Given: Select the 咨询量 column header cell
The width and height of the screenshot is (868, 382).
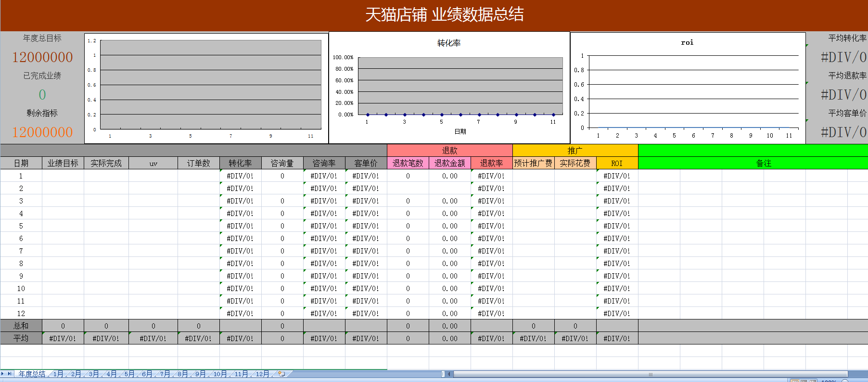Looking at the screenshot, I should [x=282, y=163].
